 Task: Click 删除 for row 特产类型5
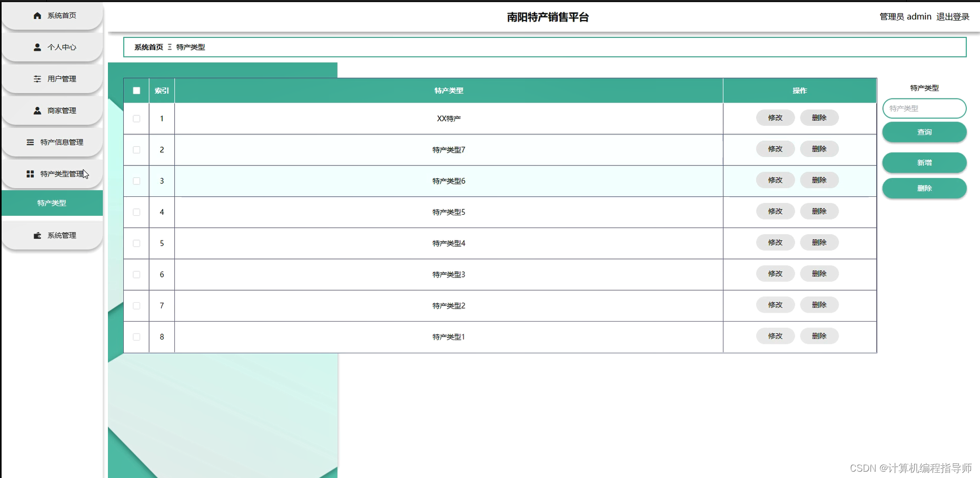[819, 211]
